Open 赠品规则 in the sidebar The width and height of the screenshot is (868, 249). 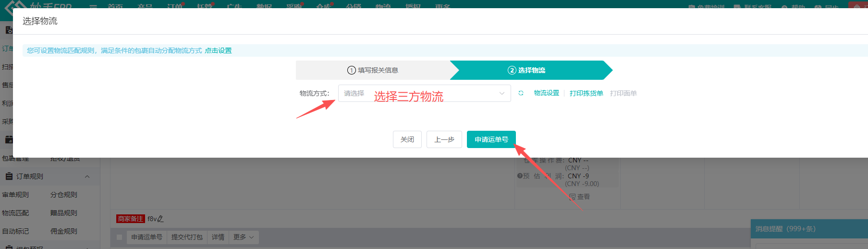point(64,213)
